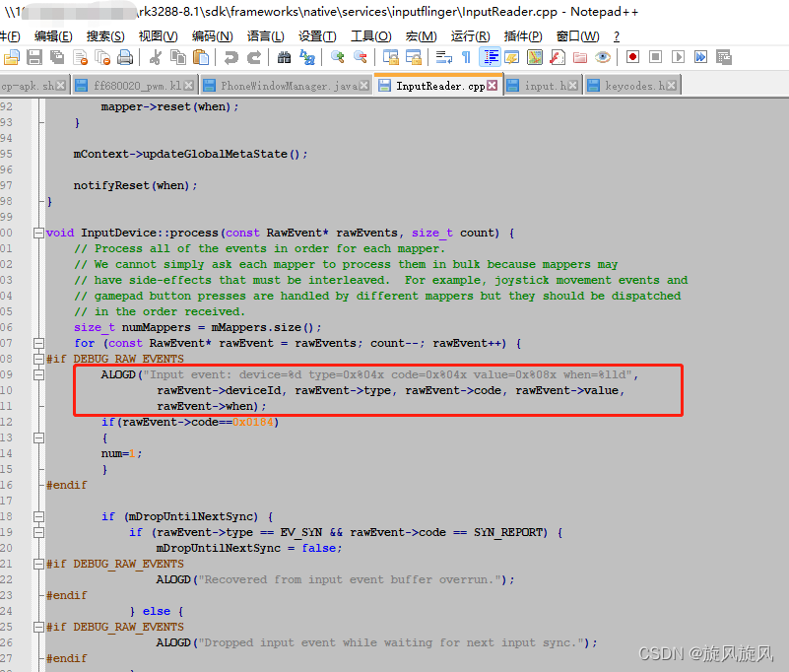
Task: Click the Save All icon
Action: [56, 59]
